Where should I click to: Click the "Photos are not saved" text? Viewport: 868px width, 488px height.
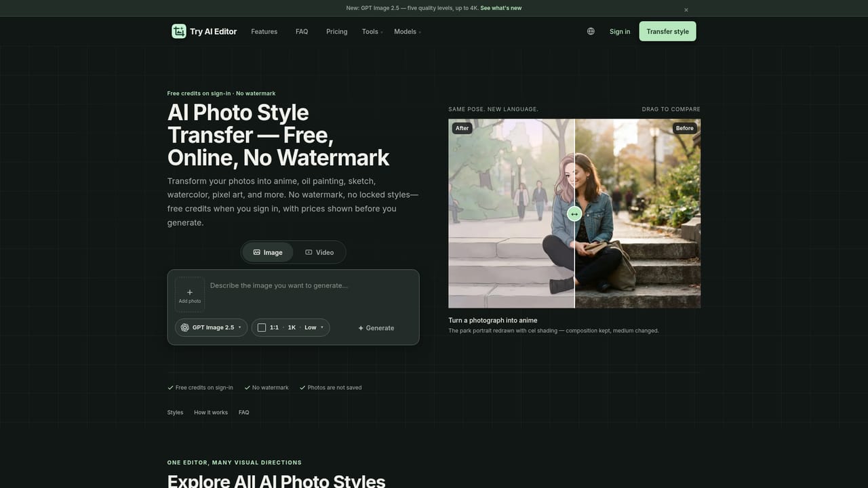[x=334, y=388]
